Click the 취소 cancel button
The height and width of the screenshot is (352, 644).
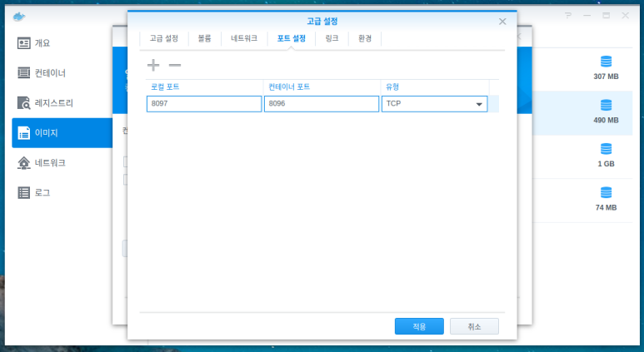(x=474, y=326)
